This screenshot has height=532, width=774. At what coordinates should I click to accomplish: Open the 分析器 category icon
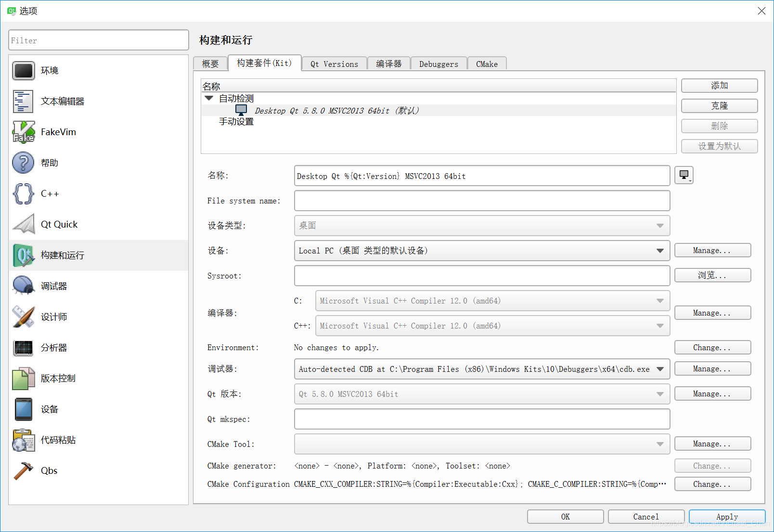23,348
